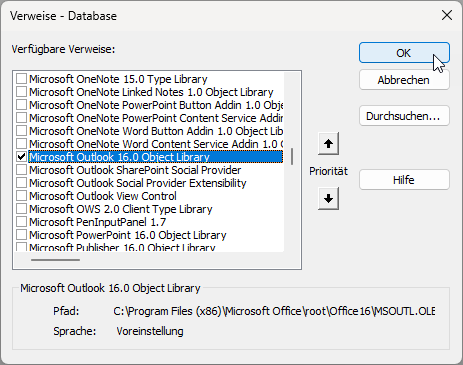Viewport: 463px width, 365px height.
Task: Tick OneNote PowerPoint Content Service Addin checkbox
Action: pos(22,118)
